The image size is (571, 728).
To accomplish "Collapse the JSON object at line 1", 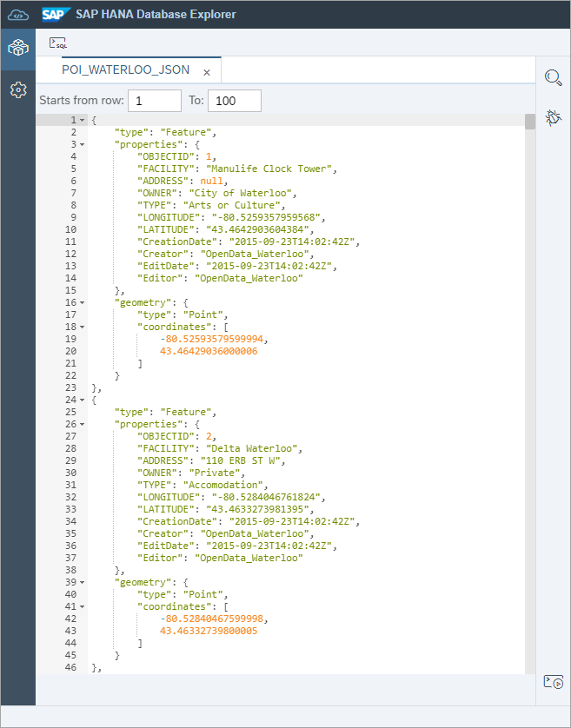I will pos(83,120).
